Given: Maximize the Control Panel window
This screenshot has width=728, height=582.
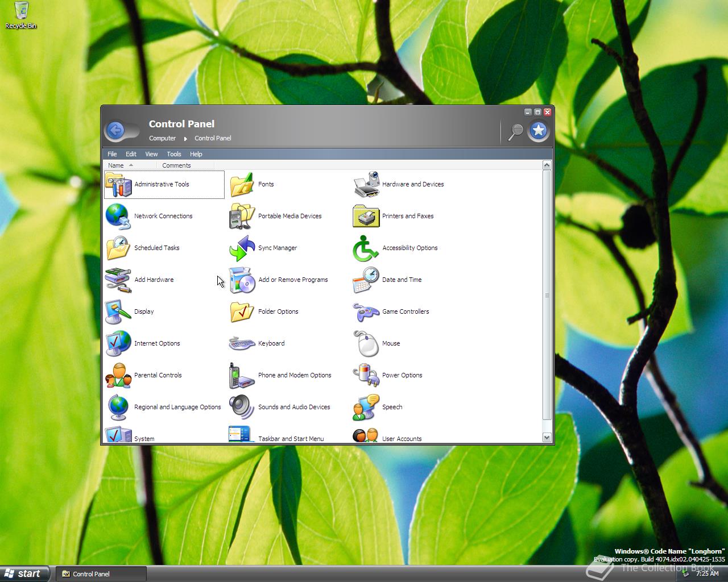Looking at the screenshot, I should [x=537, y=112].
